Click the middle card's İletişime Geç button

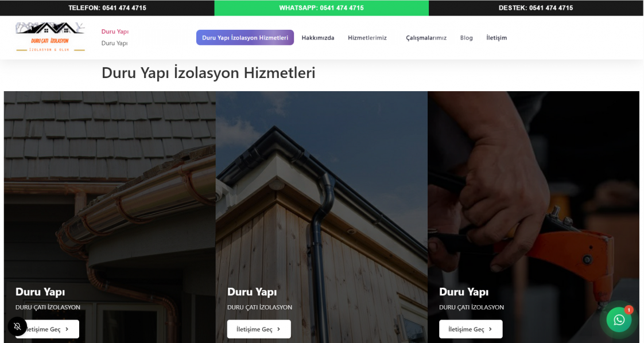pyautogui.click(x=259, y=329)
